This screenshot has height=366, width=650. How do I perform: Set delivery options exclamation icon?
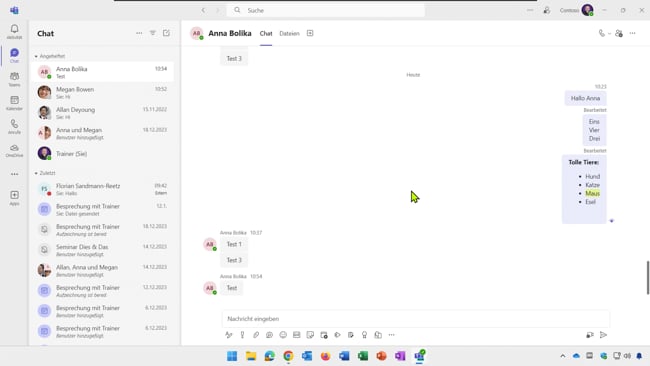(x=242, y=334)
